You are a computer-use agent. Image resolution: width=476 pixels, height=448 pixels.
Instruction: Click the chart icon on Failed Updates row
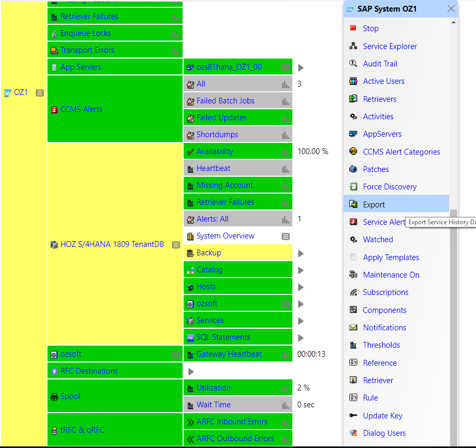pos(285,118)
